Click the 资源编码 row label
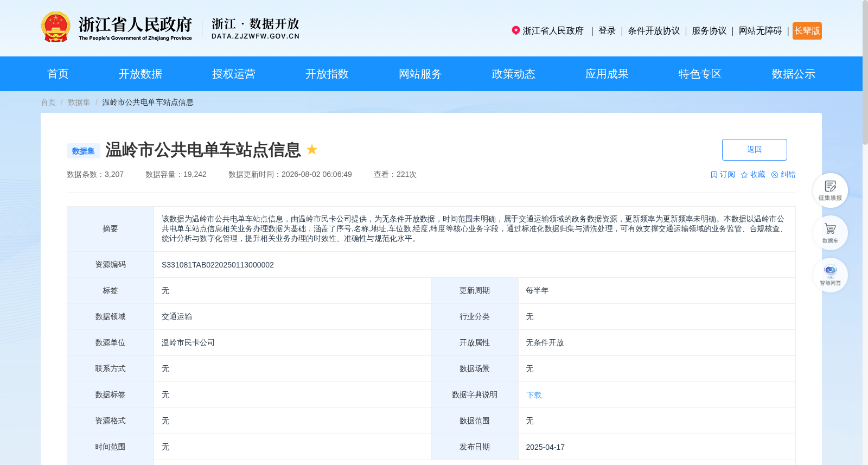The height and width of the screenshot is (465, 868). pos(110,265)
